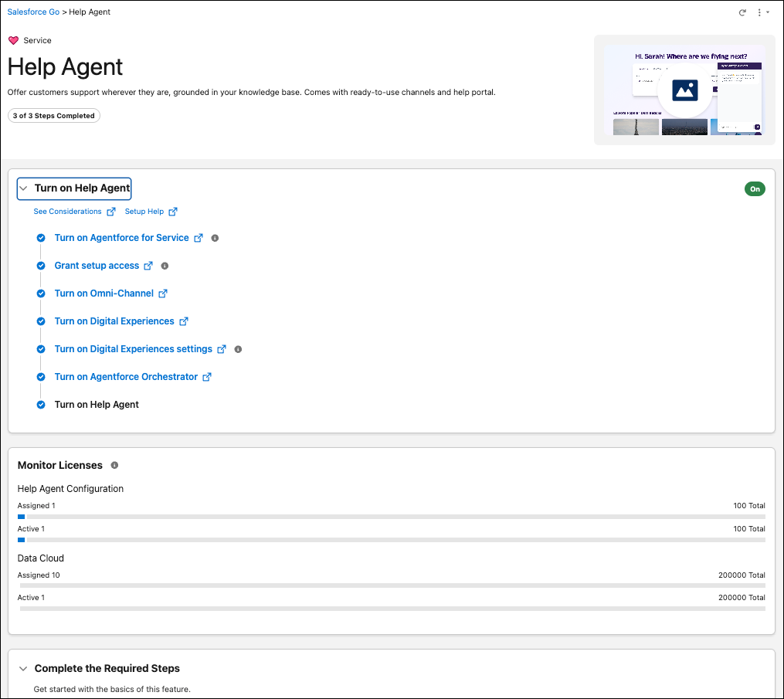784x699 pixels.
Task: Click info icon for Grant setup access
Action: [x=165, y=266]
